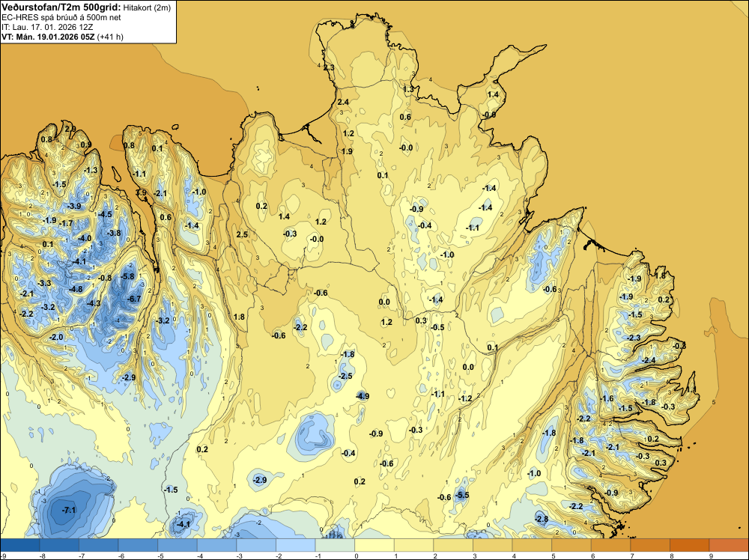749x560 pixels.
Task: Click legend swatch between 6 and 7
Action: click(610, 545)
